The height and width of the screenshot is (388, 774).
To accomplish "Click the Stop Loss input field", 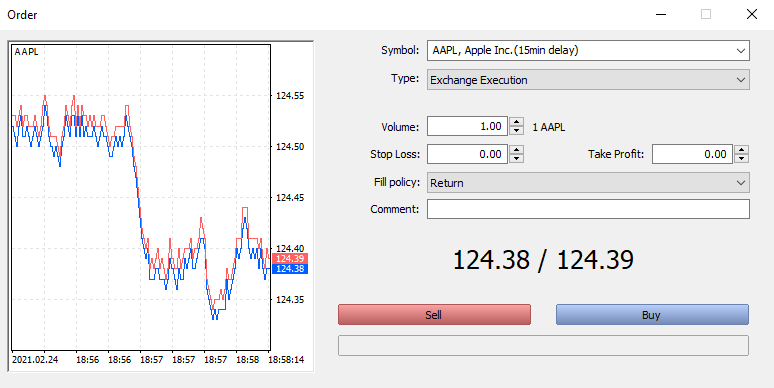I will point(467,154).
